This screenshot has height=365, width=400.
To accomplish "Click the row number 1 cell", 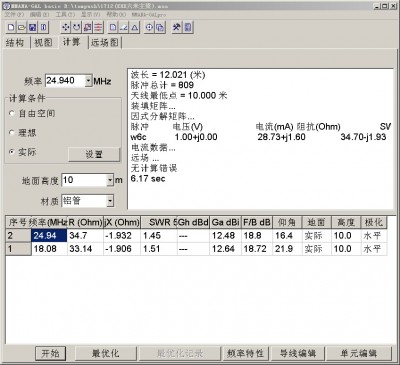I will pyautogui.click(x=18, y=249).
